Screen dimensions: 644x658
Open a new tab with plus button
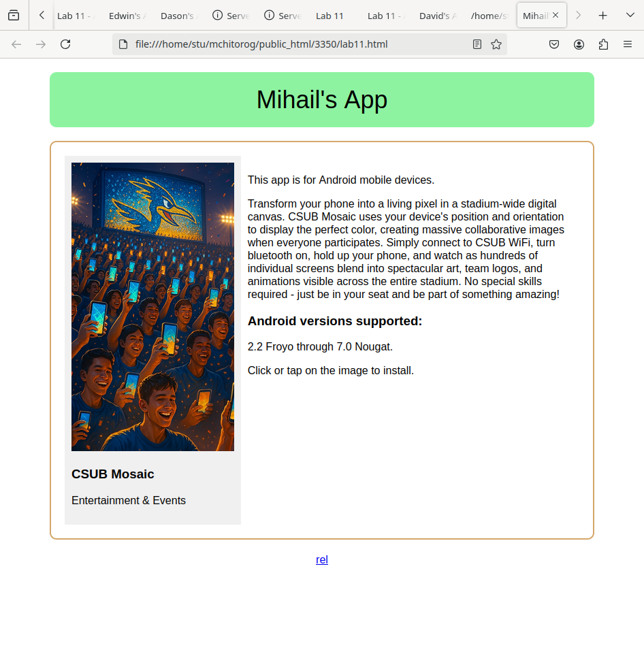tap(602, 15)
